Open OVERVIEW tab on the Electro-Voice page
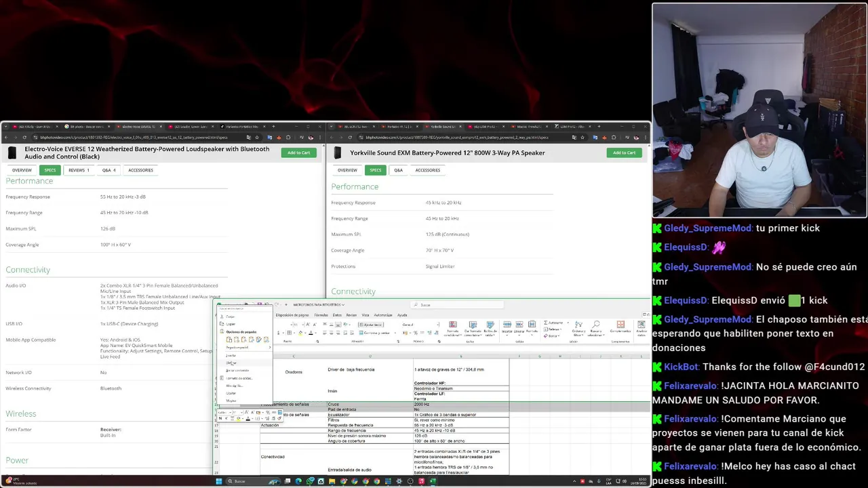This screenshot has height=488, width=868. click(22, 170)
